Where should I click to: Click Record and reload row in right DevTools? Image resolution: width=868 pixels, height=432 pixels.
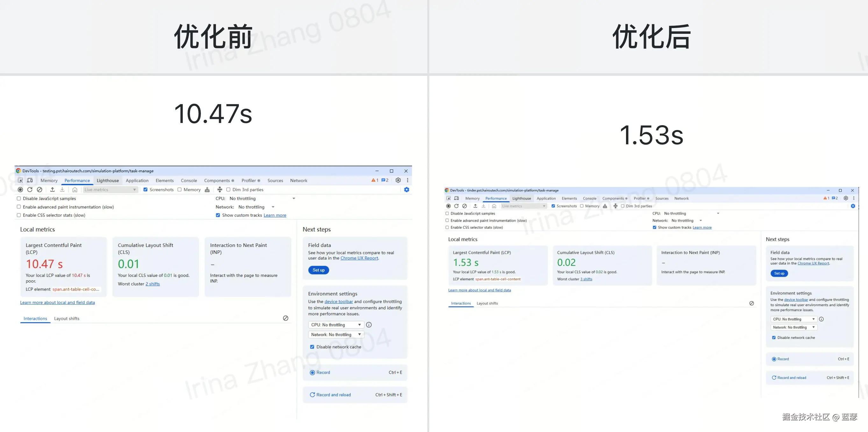coord(792,378)
